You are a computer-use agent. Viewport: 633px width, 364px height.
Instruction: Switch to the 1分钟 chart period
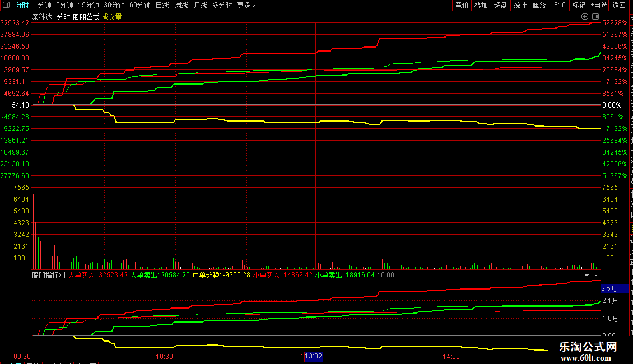click(43, 5)
